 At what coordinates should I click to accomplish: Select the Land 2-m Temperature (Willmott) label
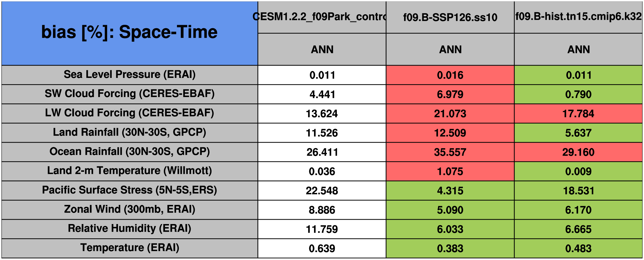point(129,171)
